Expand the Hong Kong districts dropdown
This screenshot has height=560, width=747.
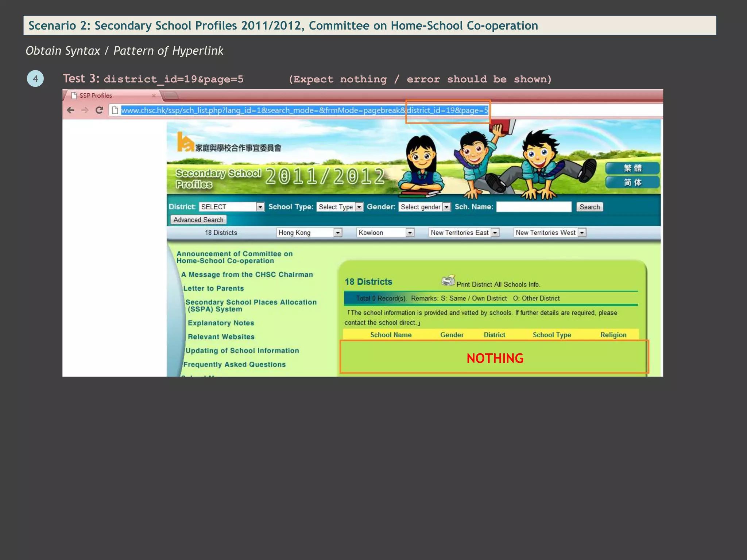tap(309, 233)
